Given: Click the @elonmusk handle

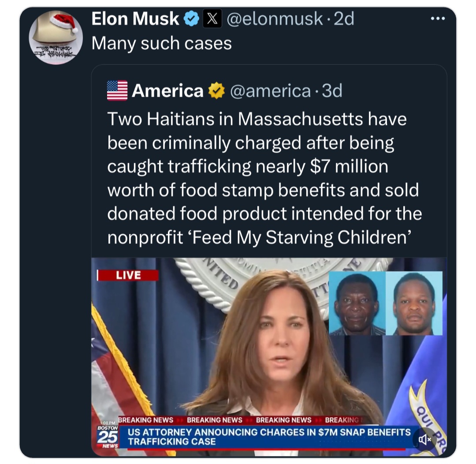Looking at the screenshot, I should point(274,19).
